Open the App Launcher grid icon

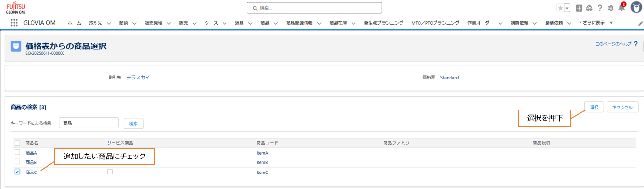click(x=14, y=23)
